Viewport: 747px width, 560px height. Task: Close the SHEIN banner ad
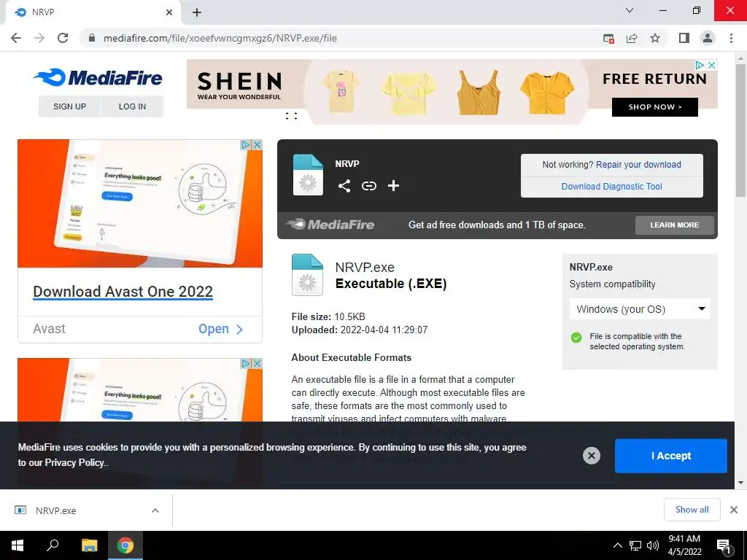point(711,65)
